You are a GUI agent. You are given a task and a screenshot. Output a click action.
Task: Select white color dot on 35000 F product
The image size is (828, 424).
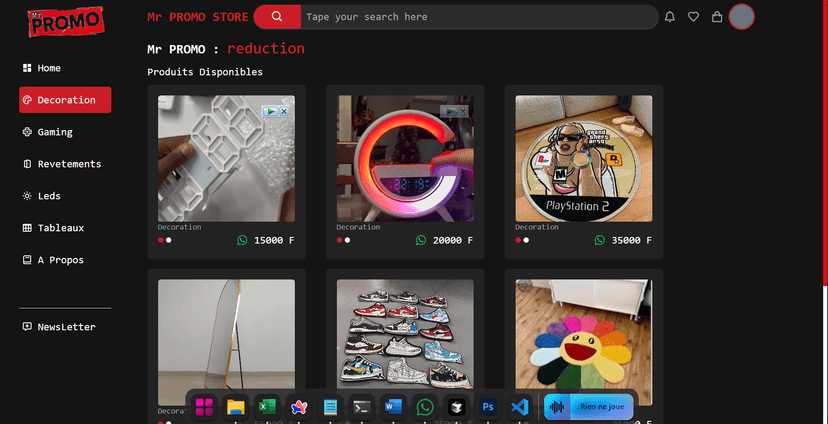point(526,240)
